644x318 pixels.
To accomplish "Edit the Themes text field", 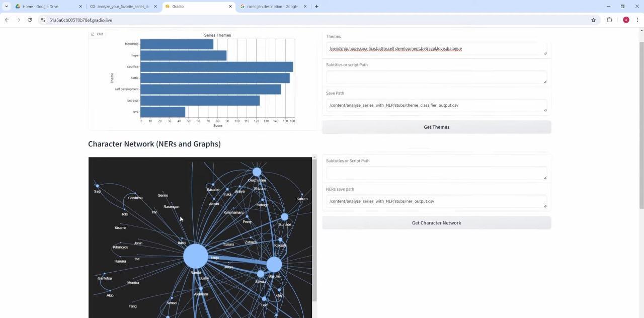I will tap(436, 49).
